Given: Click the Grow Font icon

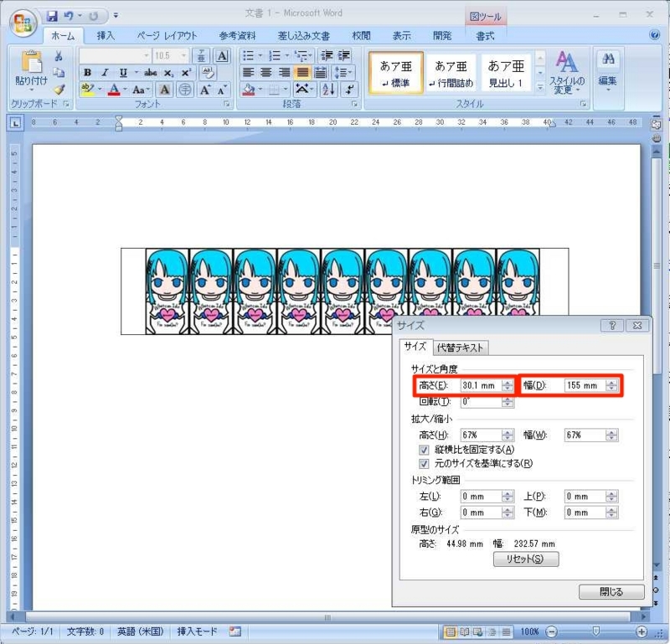Looking at the screenshot, I should coord(204,90).
